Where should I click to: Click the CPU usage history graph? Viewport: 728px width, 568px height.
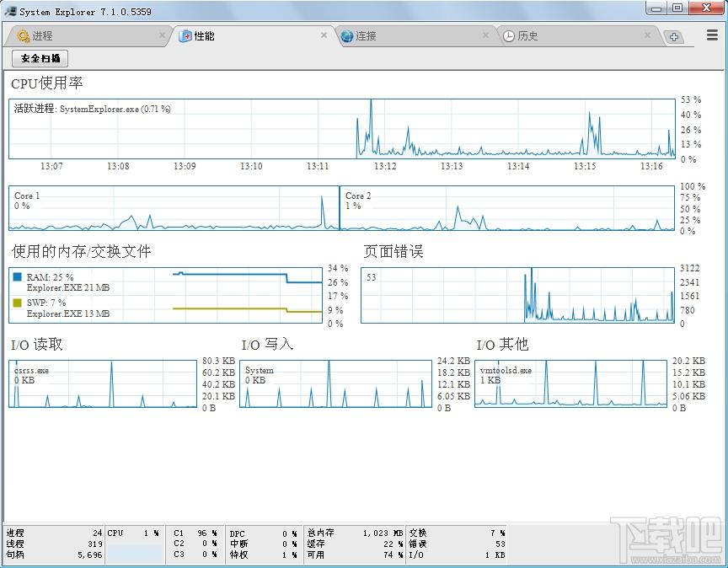click(x=342, y=129)
